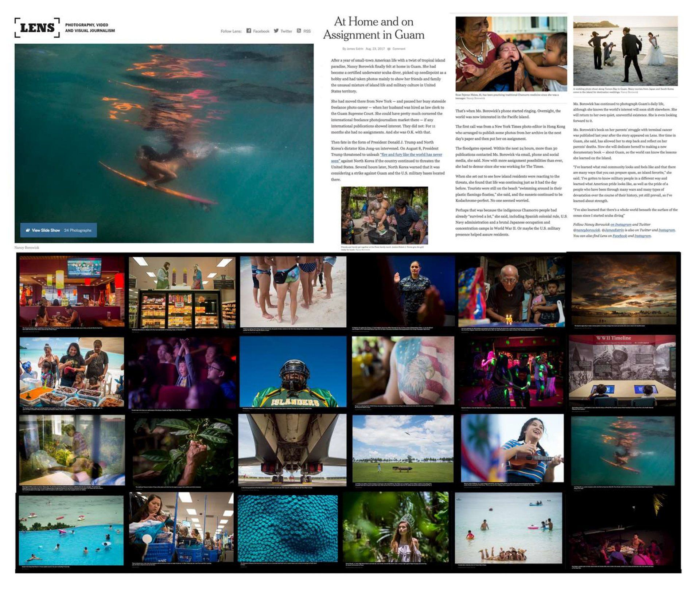Open the RSS feed icon
This screenshot has width=700, height=589.
pos(299,31)
